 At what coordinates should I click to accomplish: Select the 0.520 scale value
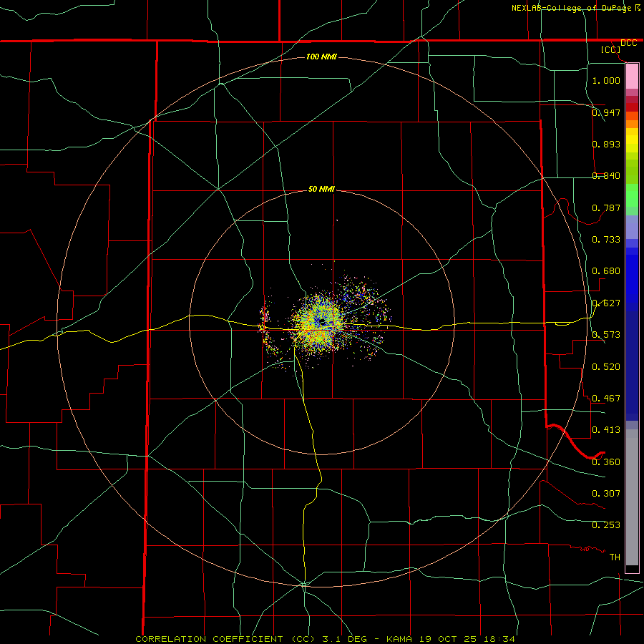pos(606,367)
